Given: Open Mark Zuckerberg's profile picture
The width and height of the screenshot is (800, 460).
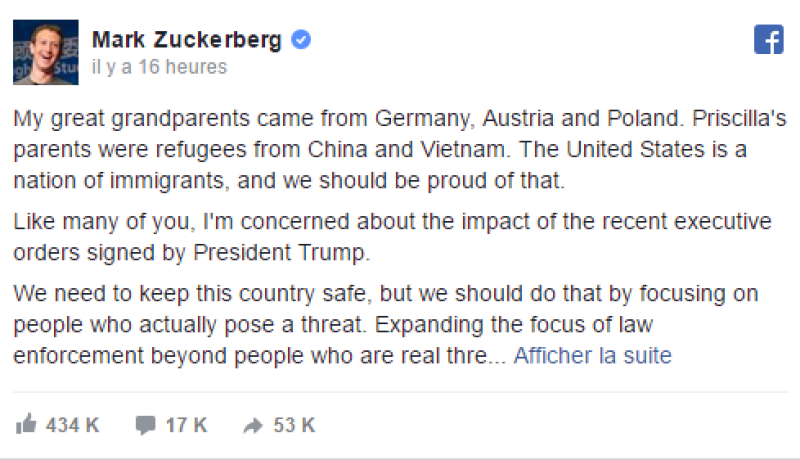Looking at the screenshot, I should coord(46,52).
